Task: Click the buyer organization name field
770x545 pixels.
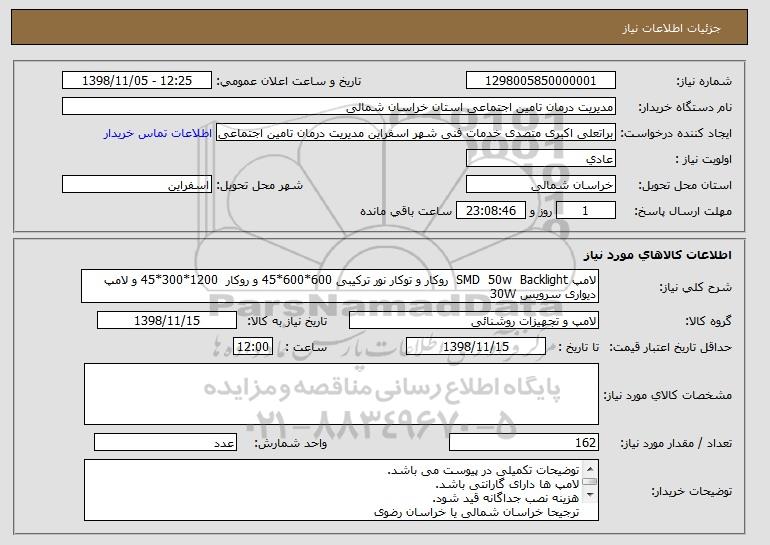Action: (x=339, y=107)
